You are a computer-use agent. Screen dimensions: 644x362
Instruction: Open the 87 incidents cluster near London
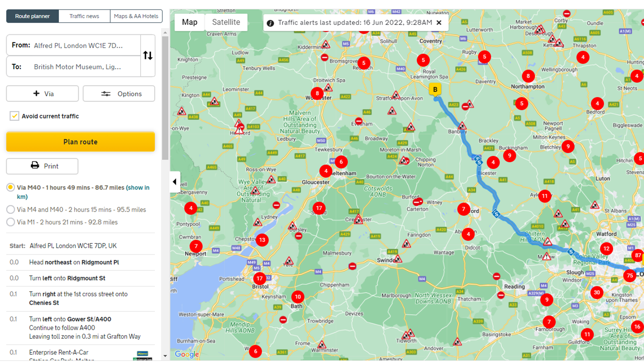[x=638, y=255]
